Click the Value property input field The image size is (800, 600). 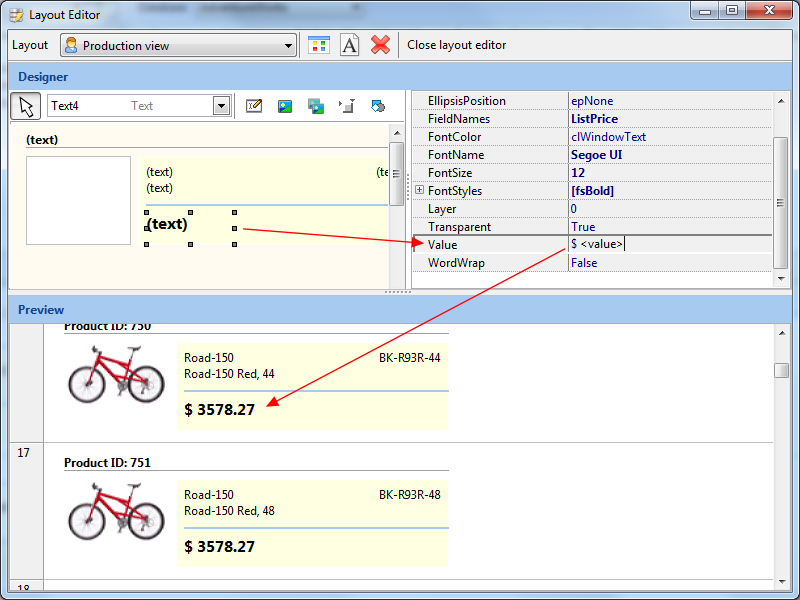click(668, 245)
